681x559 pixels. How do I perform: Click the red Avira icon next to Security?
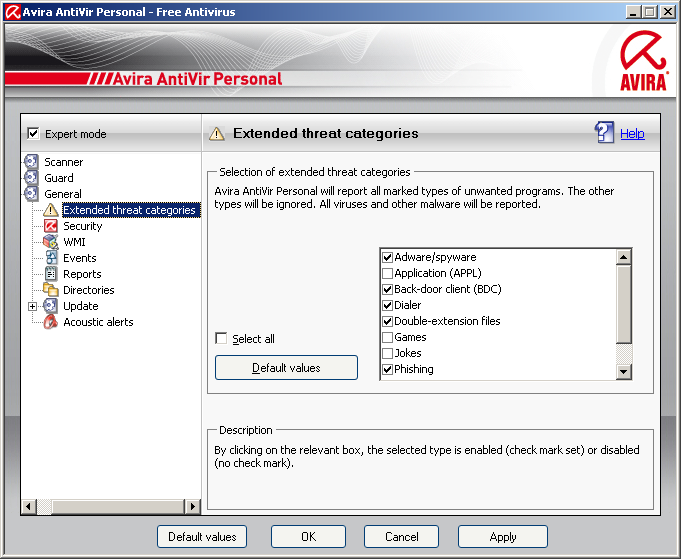50,226
